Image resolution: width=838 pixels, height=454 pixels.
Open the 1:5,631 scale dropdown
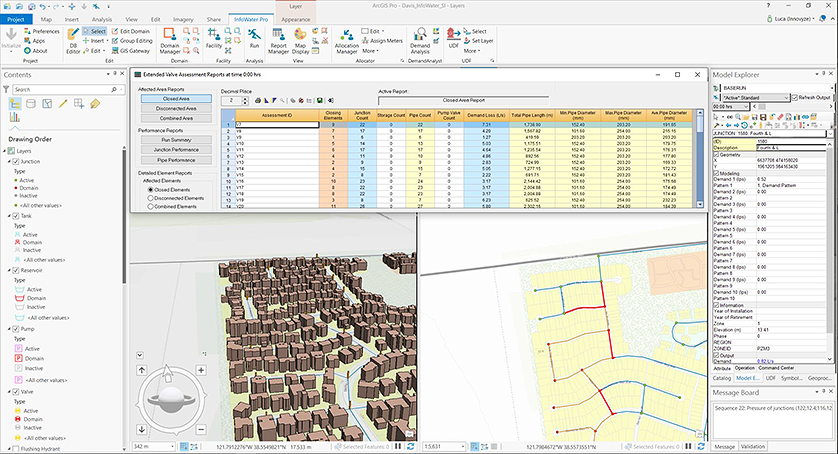click(x=462, y=447)
